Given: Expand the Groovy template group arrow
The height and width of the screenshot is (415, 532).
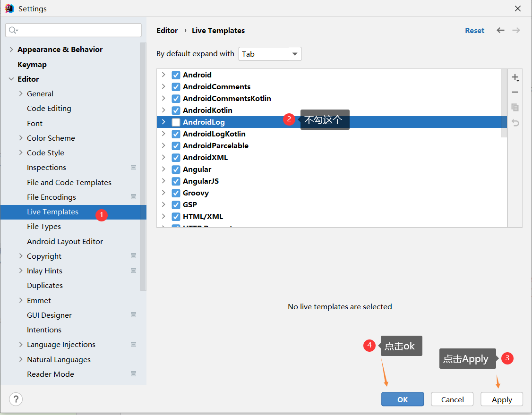Looking at the screenshot, I should 163,193.
